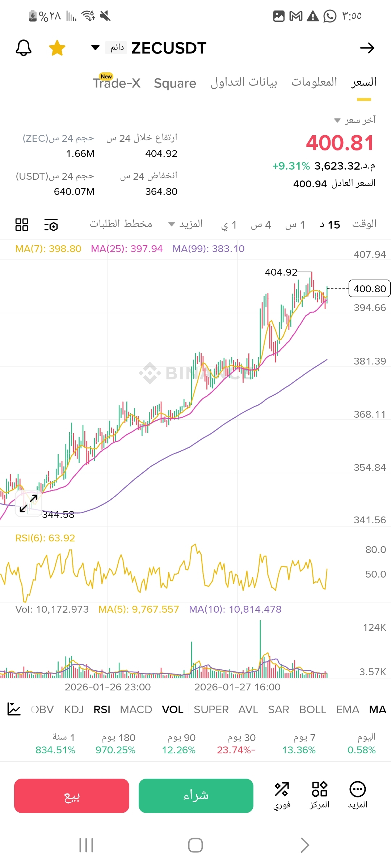This screenshot has height=868, width=391.
Task: Open المركز hub icon
Action: click(320, 796)
